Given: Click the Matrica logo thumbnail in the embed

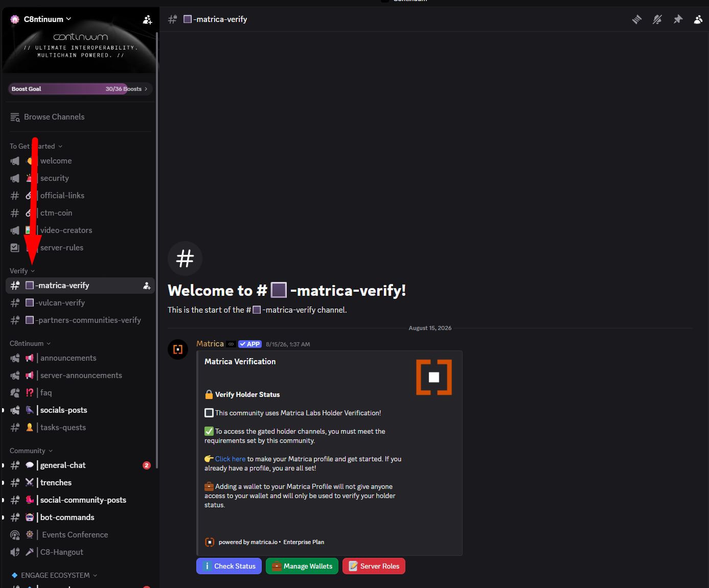Looking at the screenshot, I should [434, 378].
